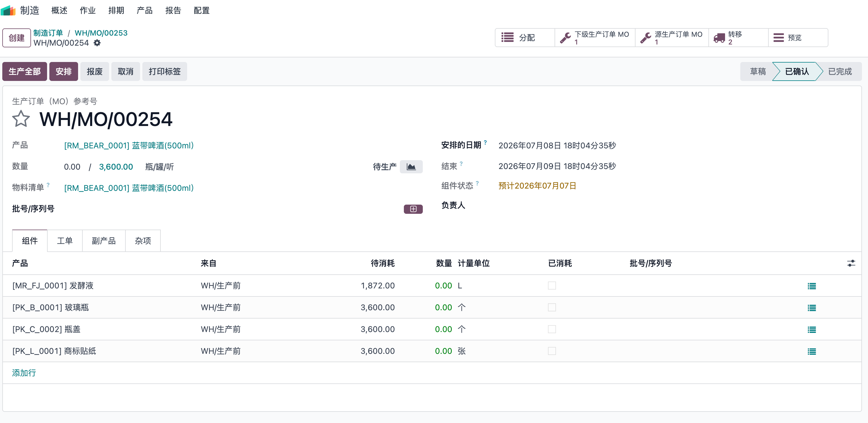This screenshot has height=423, width=868.
Task: Edit the 安排的日期 date value
Action: pos(557,145)
